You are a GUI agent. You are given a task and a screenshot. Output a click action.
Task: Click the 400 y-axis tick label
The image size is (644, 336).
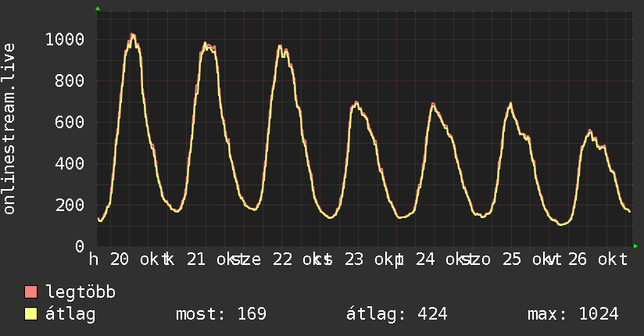70,163
